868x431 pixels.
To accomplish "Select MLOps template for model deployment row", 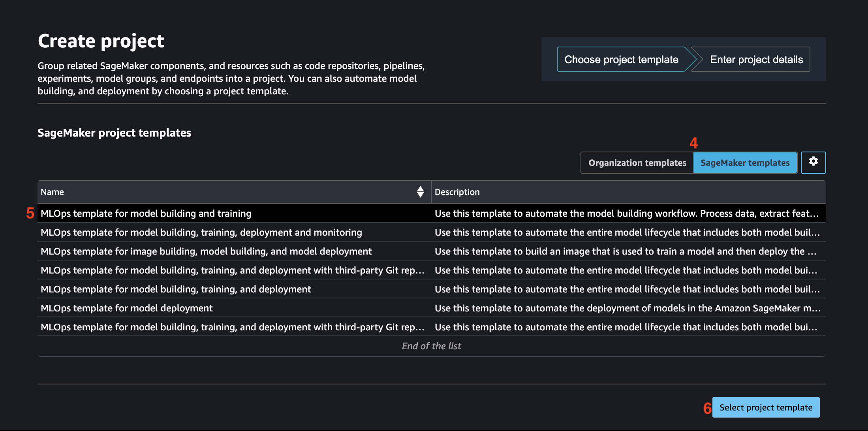I will (431, 308).
